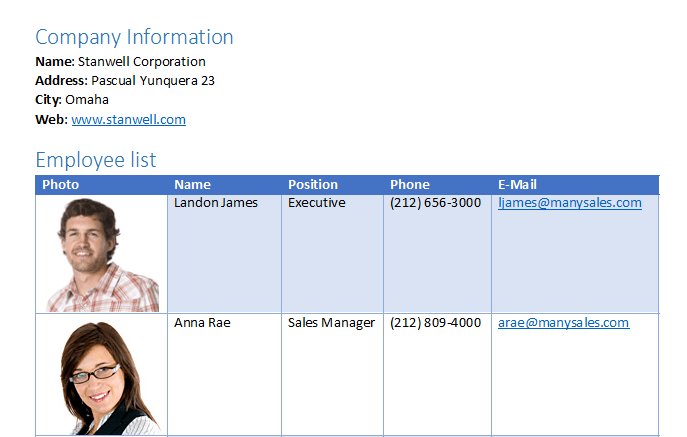Click the Phone column header
Screen dimensions: 687x437
coord(410,185)
